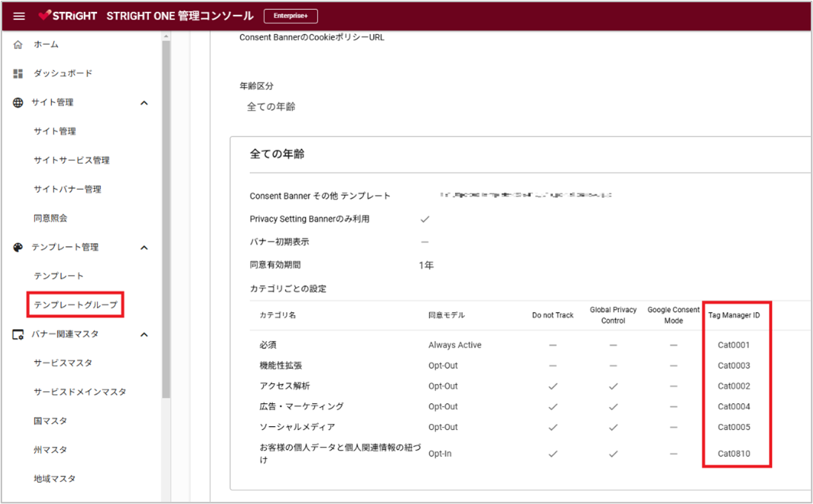Select サービスマスタ in the sidebar
Screen dimensions: 813x504
tap(63, 363)
